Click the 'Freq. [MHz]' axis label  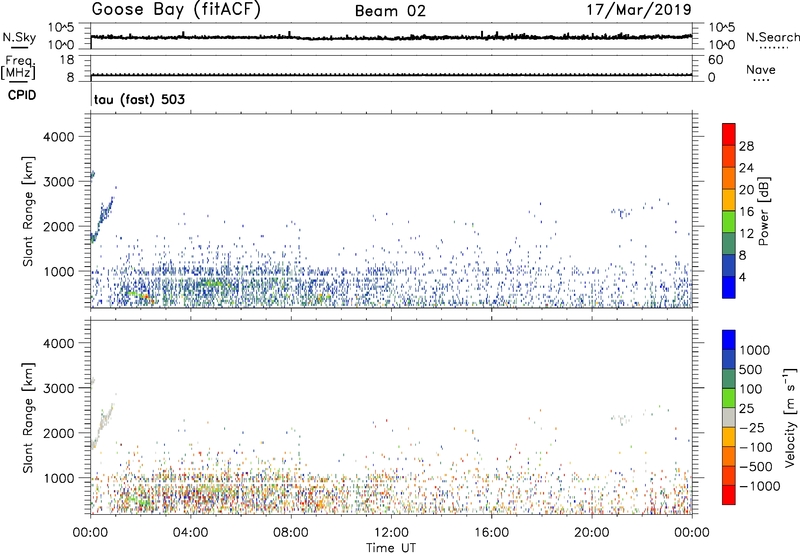(18, 67)
